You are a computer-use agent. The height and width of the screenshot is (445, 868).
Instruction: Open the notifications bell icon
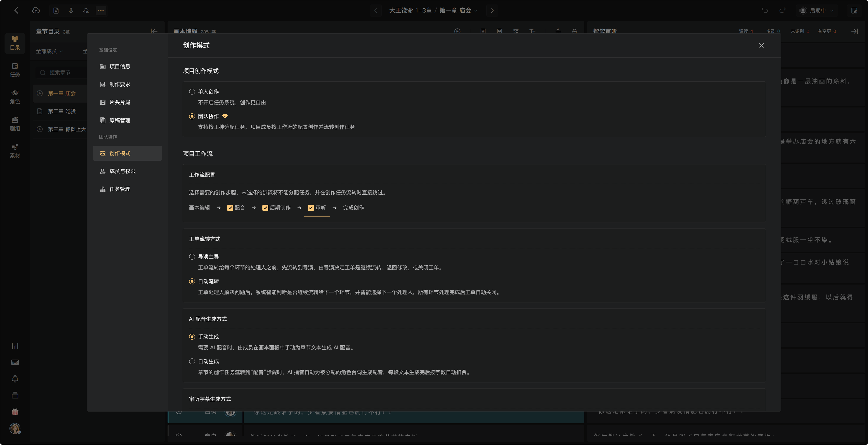15,379
